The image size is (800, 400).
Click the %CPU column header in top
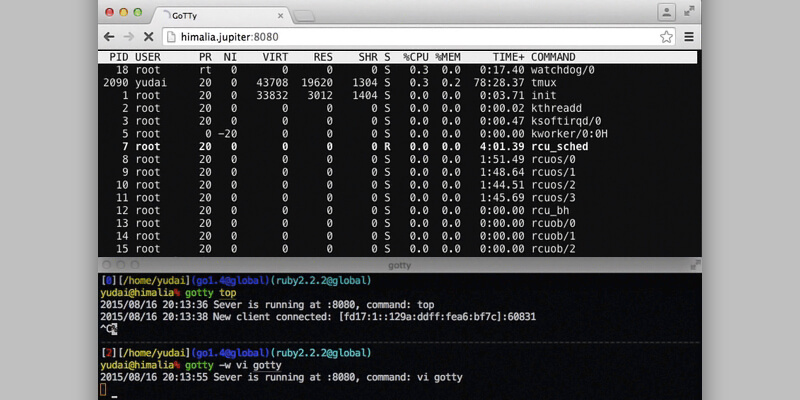coord(416,58)
